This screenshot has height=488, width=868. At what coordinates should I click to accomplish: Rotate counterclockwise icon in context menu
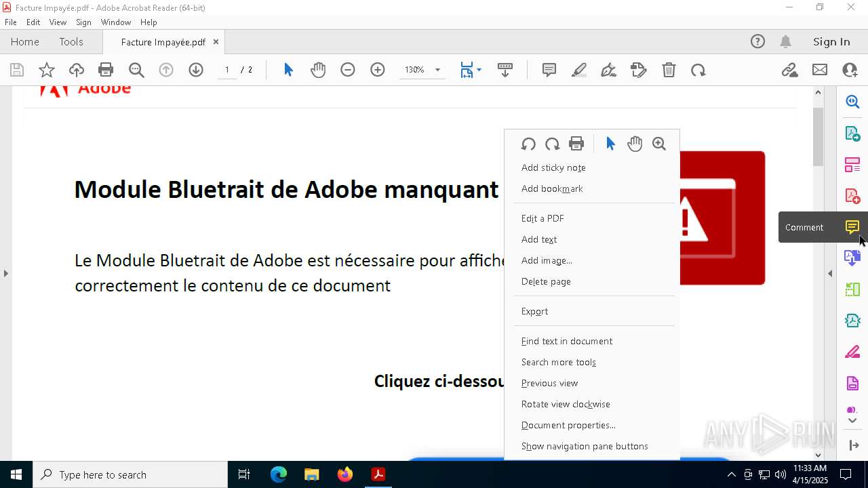[x=528, y=144]
